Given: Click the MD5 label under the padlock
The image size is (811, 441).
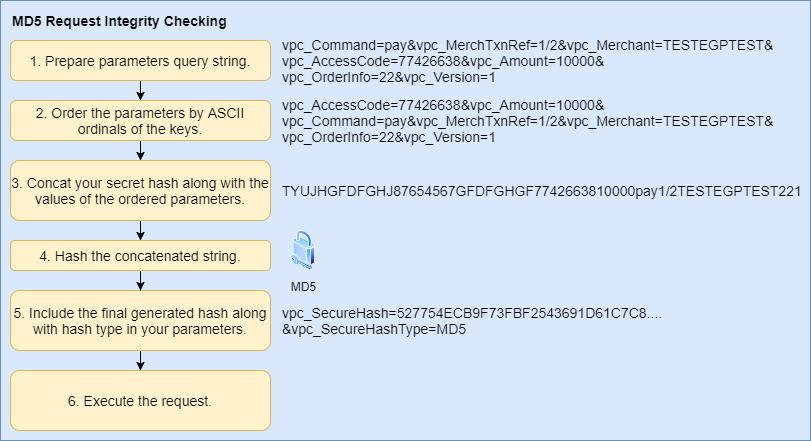Looking at the screenshot, I should [x=303, y=286].
